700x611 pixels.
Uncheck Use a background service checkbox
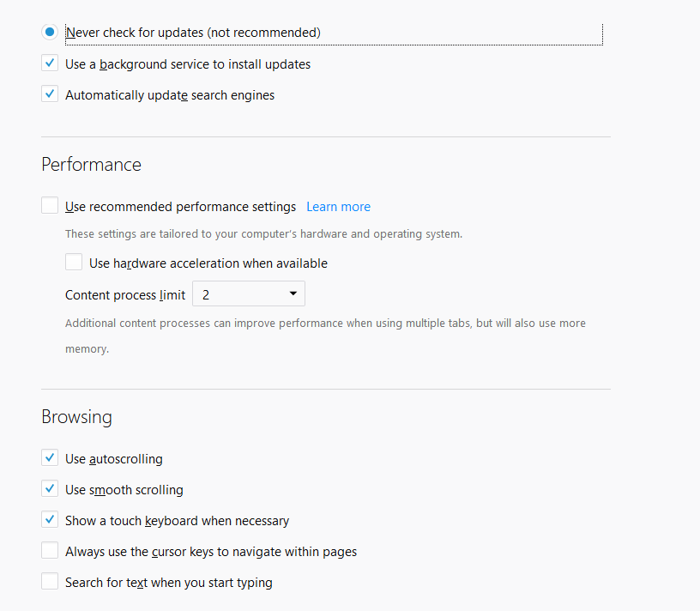50,64
